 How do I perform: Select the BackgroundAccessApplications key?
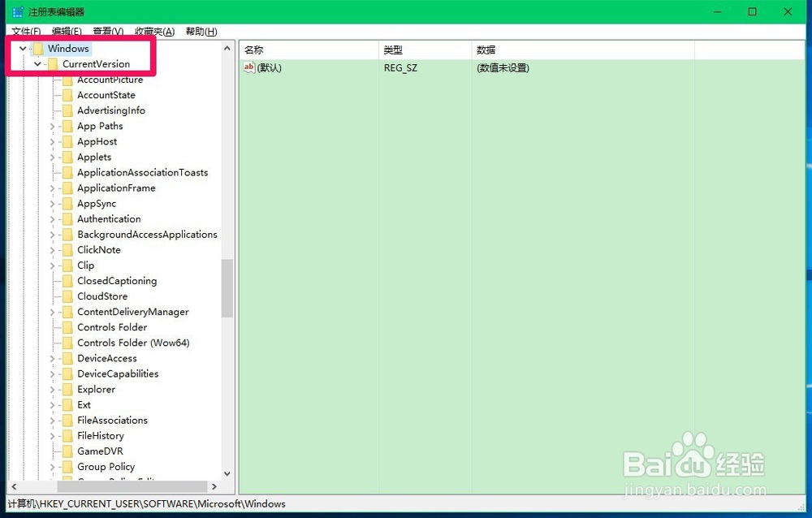(x=147, y=235)
